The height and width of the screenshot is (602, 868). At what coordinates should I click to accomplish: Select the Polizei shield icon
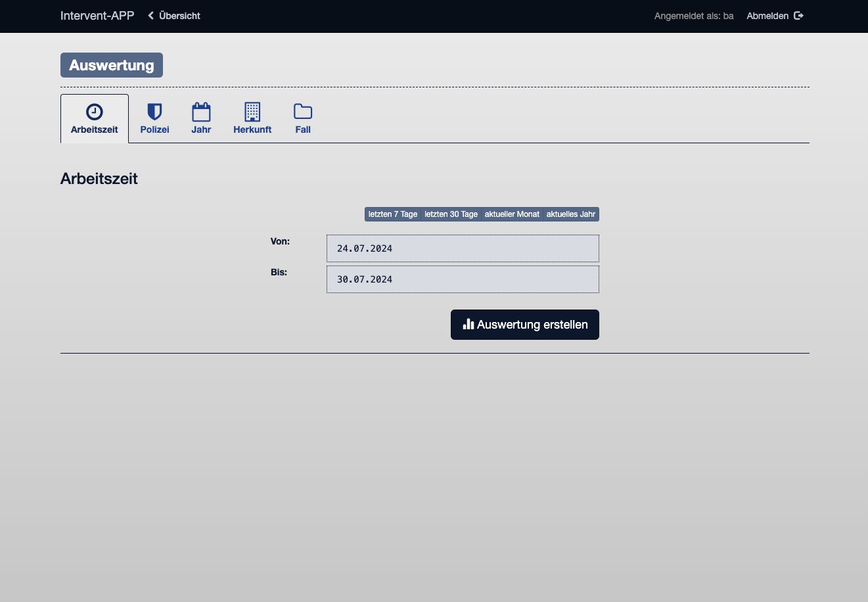click(154, 112)
